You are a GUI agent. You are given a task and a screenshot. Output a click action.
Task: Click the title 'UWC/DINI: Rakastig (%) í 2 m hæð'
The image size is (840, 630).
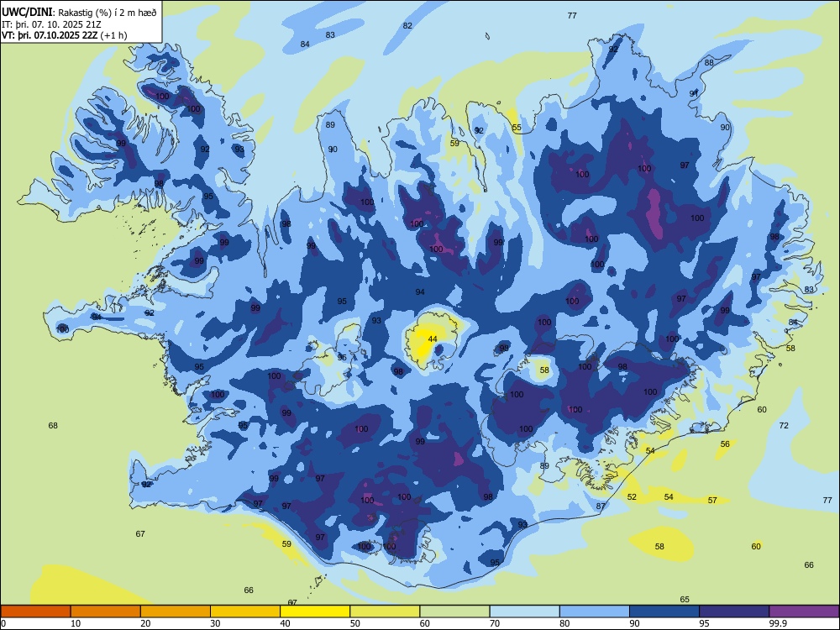(79, 13)
